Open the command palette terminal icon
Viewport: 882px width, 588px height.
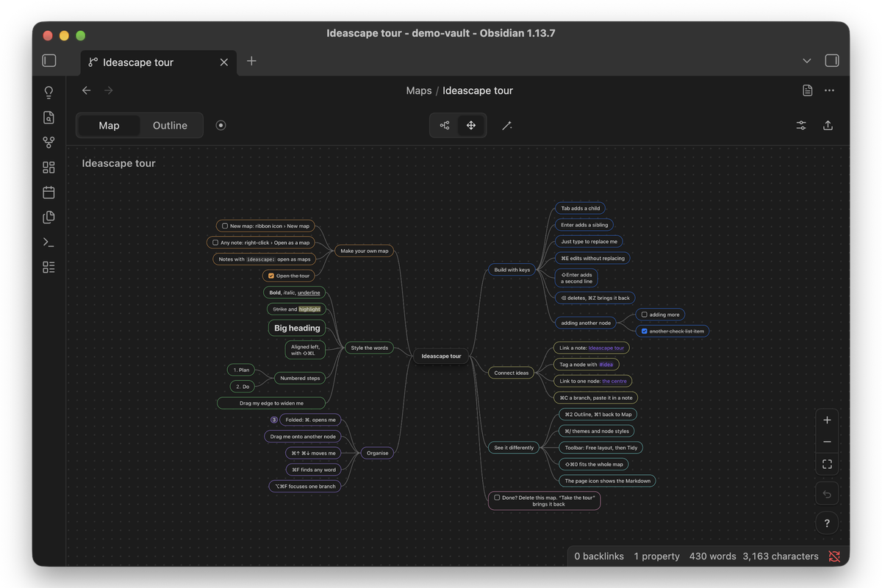[x=49, y=242]
